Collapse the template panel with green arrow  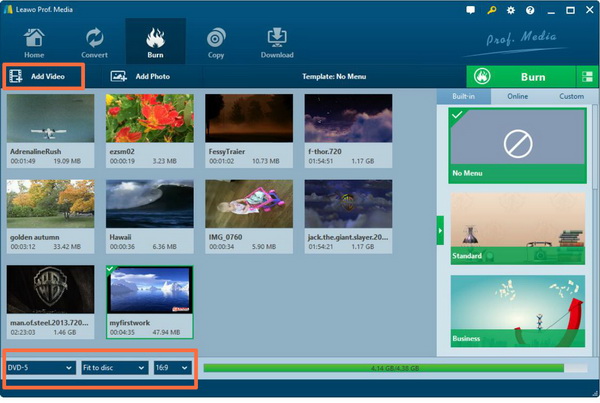point(440,230)
